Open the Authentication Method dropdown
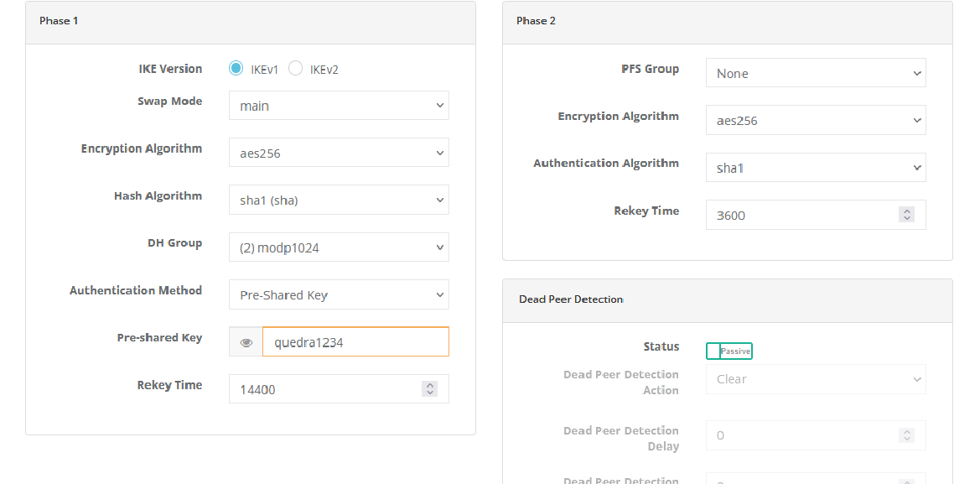 coord(339,294)
